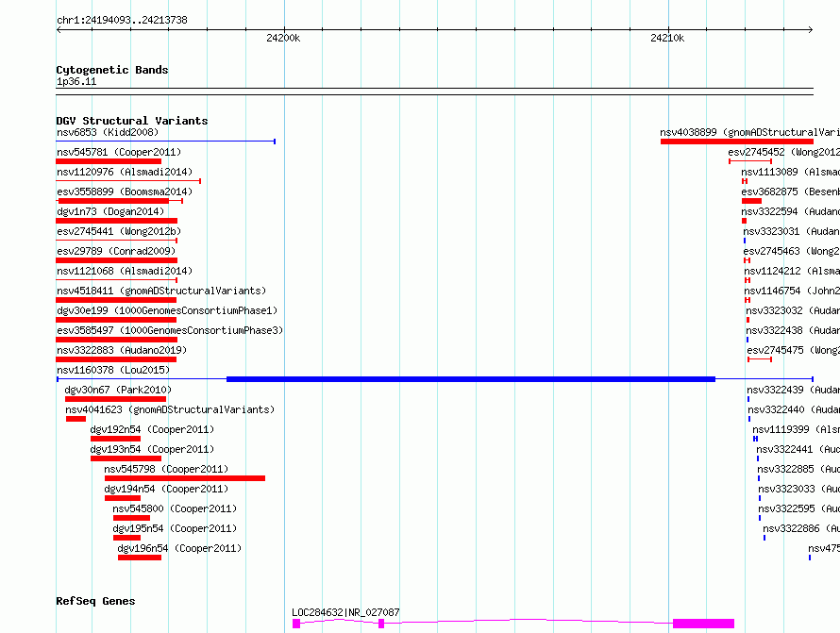Open nsv1160378 (Lou2015) variant

click(x=113, y=370)
